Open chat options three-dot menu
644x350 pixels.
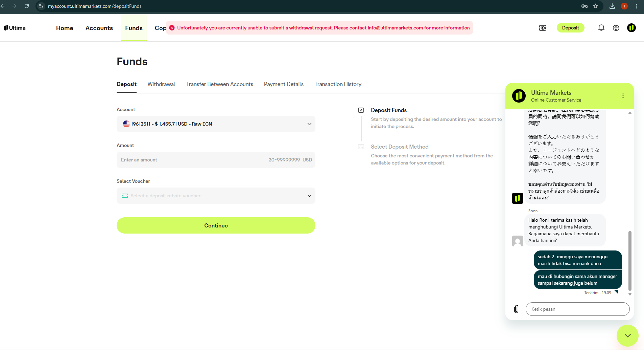[x=623, y=96]
